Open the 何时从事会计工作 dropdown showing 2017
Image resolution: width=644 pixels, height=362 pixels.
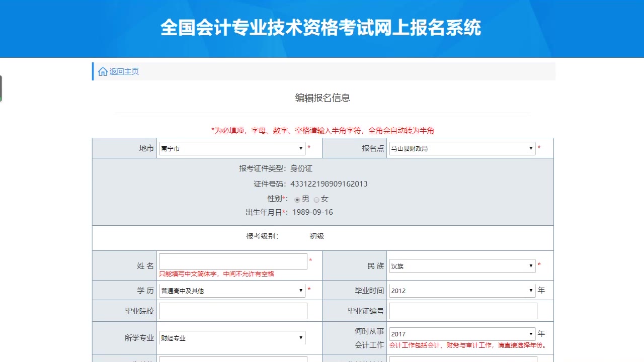tap(462, 333)
